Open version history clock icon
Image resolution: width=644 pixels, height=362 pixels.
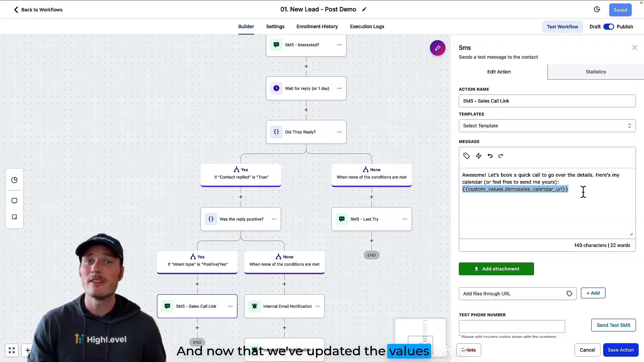click(597, 9)
